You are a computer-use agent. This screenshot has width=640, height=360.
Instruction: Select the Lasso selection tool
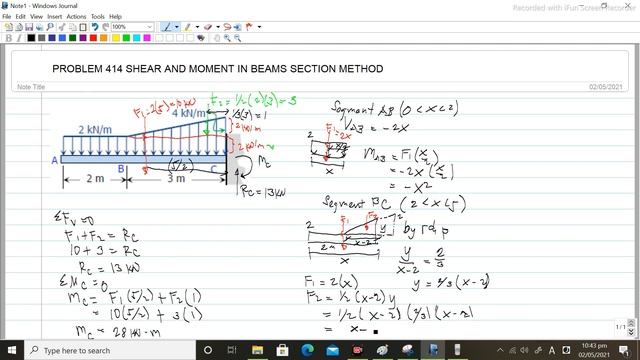coord(227,27)
